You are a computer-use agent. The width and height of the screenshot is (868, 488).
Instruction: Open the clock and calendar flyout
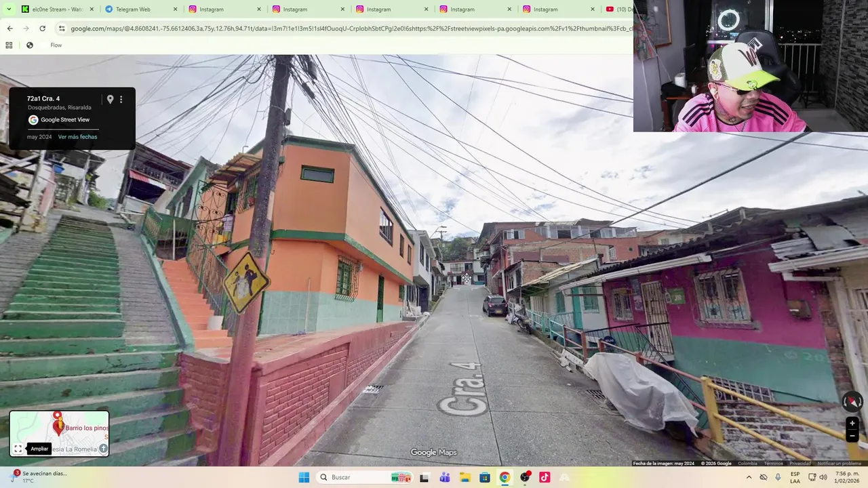coord(846,477)
